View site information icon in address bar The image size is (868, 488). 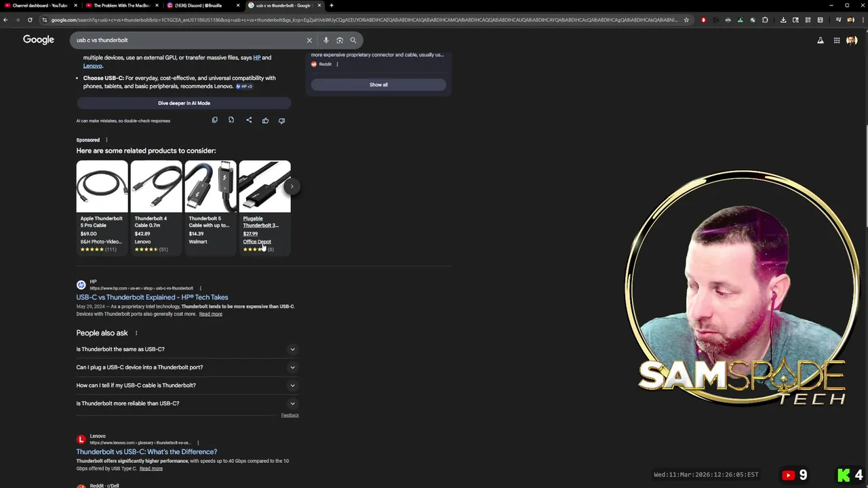coord(44,20)
